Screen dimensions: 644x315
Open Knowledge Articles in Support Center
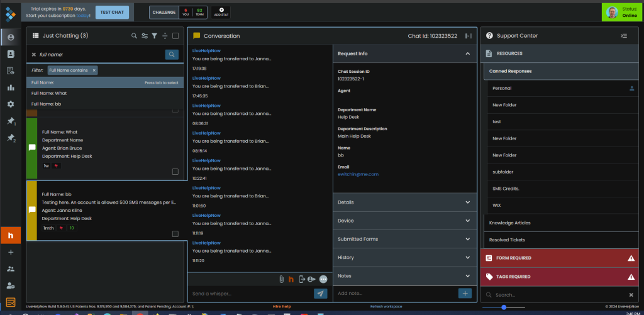click(510, 223)
